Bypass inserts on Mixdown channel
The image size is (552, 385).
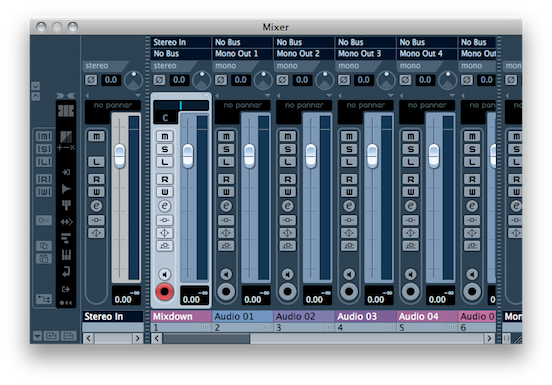tap(165, 220)
